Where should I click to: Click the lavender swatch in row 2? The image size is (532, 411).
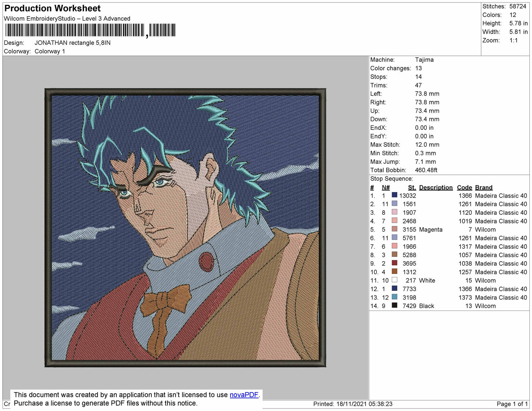coord(395,203)
